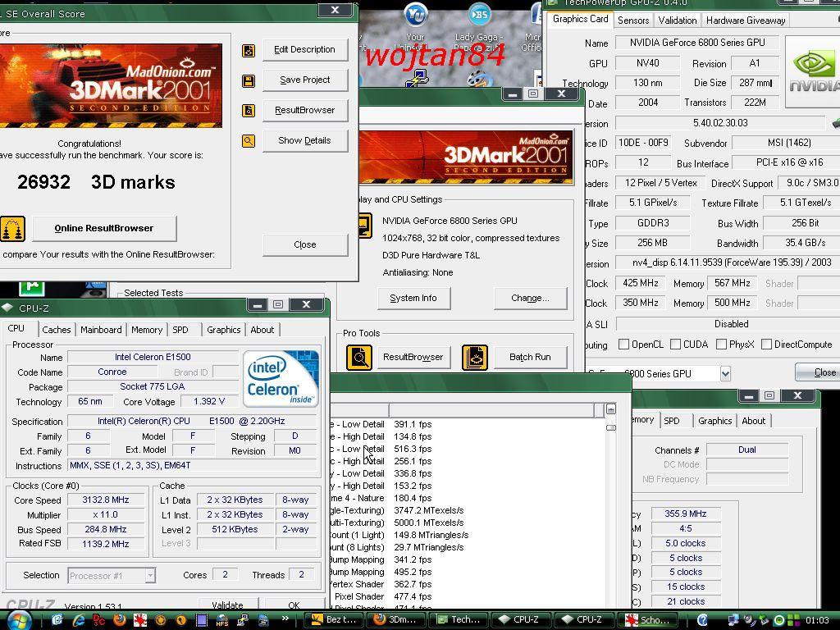Open Your Uninstaller desktop shortcut

pos(414,27)
